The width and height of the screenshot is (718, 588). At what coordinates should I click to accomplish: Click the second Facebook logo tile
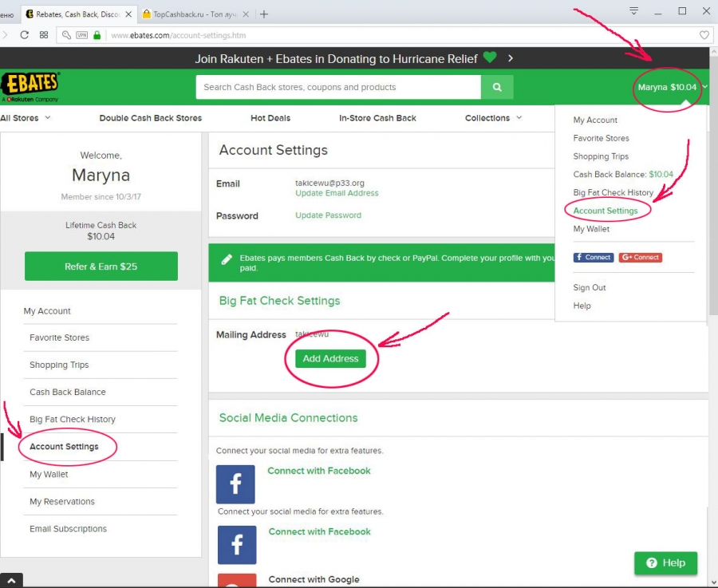tap(237, 545)
